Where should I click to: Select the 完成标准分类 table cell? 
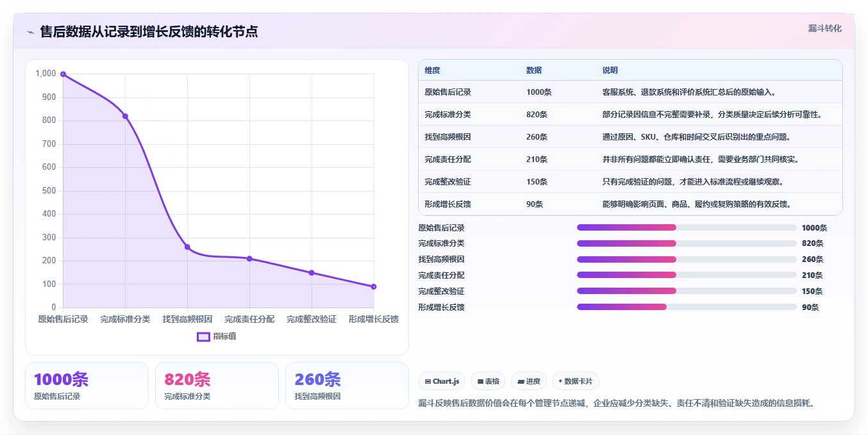coord(447,115)
